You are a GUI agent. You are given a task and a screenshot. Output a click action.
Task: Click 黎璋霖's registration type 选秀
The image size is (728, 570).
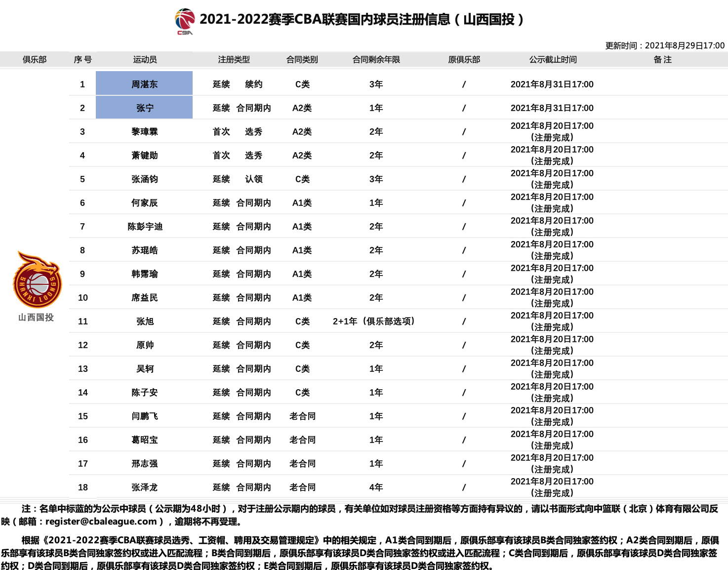click(253, 131)
